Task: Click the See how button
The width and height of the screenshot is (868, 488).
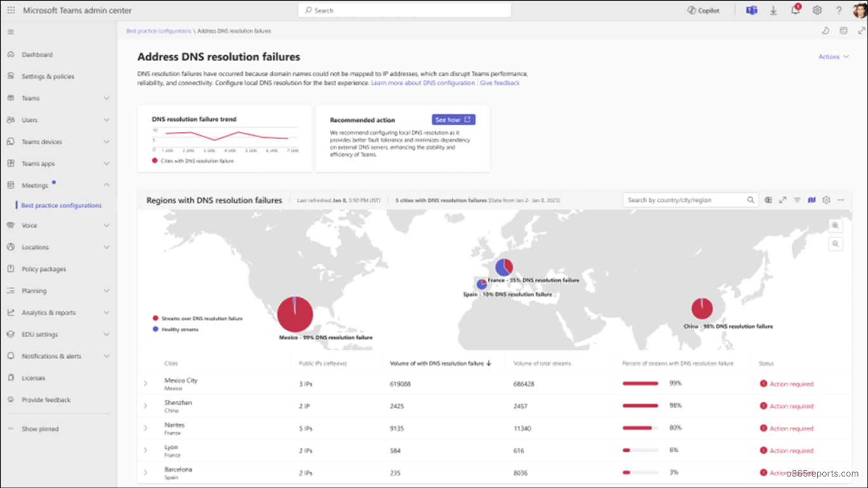Action: point(454,119)
